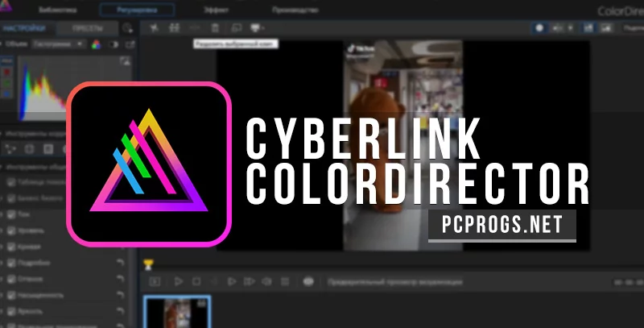
Task: Collapse the Инструменты коррекции section header
Action: point(35,134)
